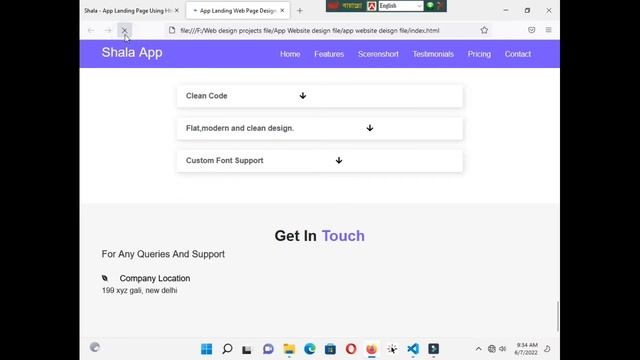This screenshot has height=360, width=640.
Task: Click the Custom Font Support title
Action: pos(224,160)
